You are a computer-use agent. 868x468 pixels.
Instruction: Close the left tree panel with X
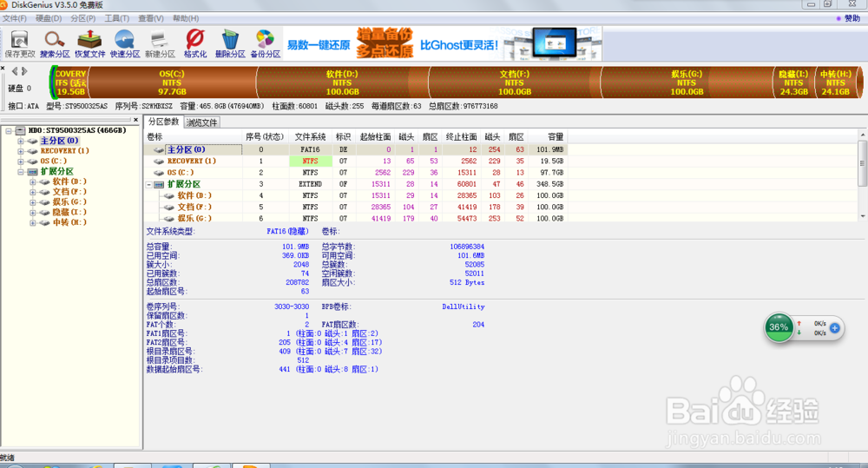(135, 120)
